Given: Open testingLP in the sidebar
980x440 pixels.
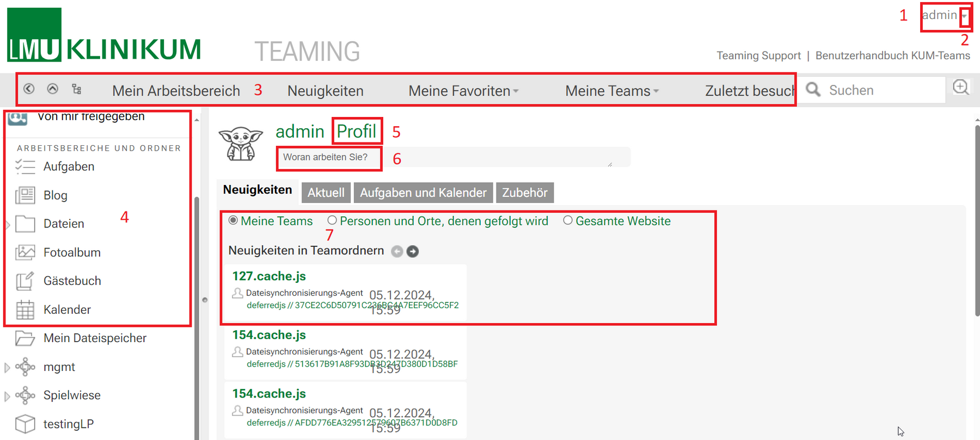Looking at the screenshot, I should [x=69, y=424].
